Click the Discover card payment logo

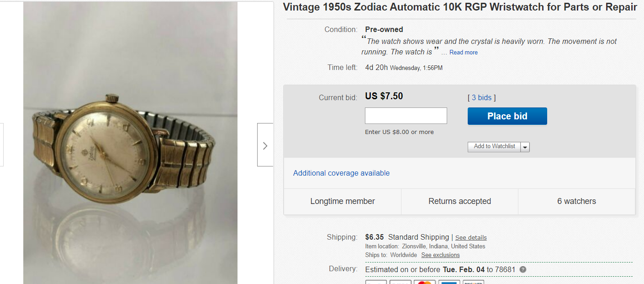point(473,282)
